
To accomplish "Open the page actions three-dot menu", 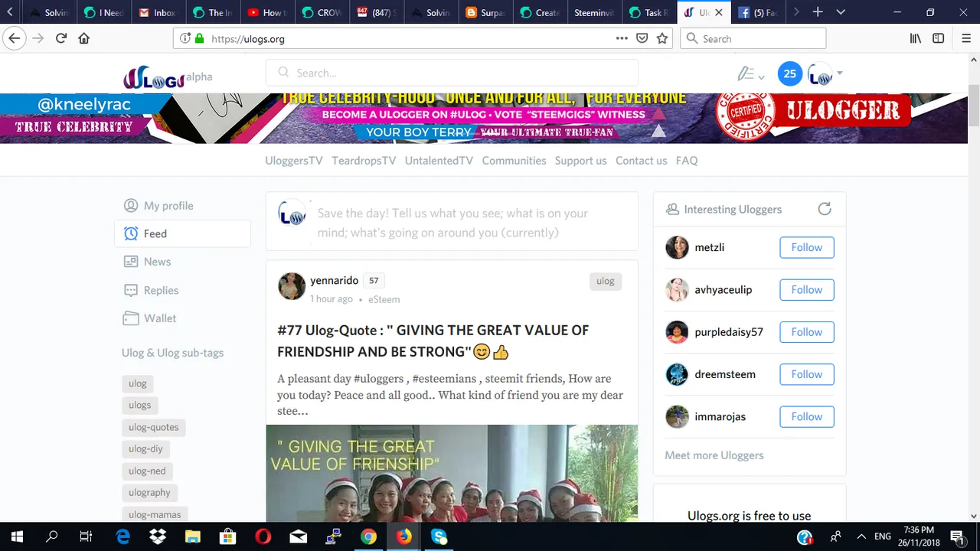I will tap(622, 38).
